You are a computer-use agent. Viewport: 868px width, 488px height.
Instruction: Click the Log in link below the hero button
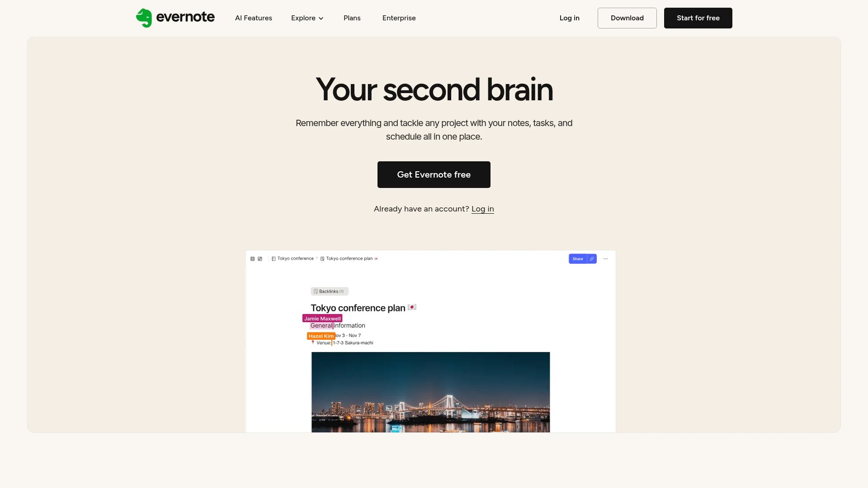[482, 209]
